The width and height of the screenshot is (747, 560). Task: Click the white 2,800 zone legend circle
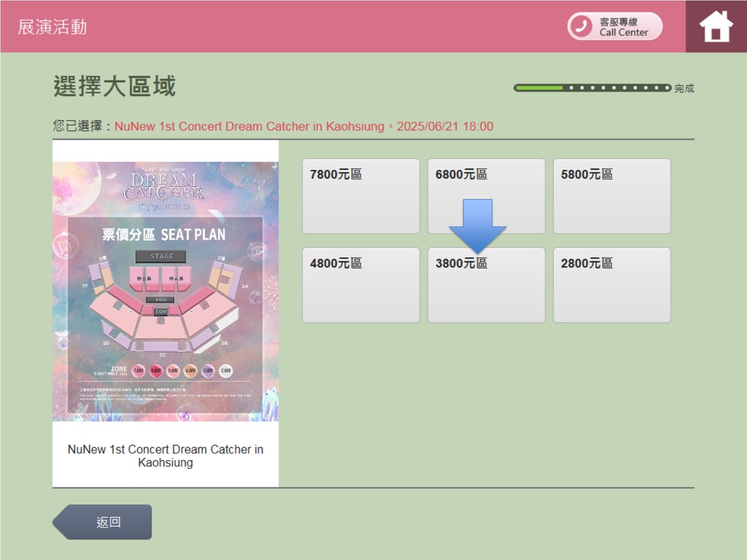[225, 371]
